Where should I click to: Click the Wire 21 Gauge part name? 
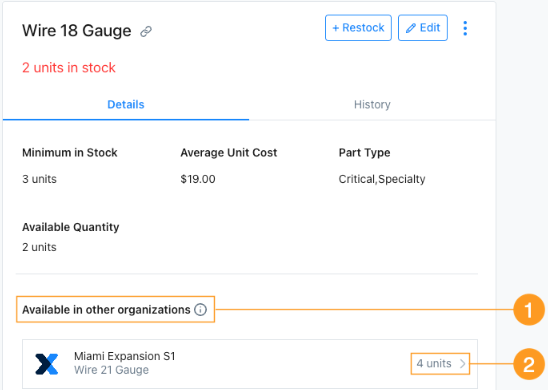pyautogui.click(x=111, y=370)
